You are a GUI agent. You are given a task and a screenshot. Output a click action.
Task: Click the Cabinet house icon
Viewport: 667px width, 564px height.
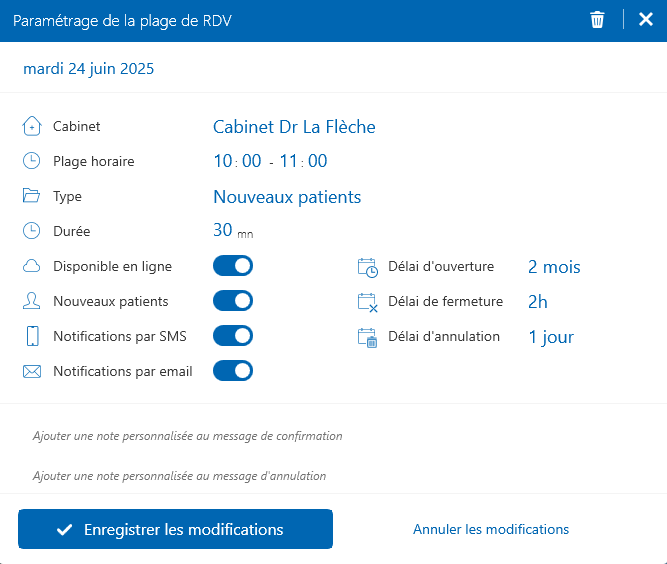(x=32, y=127)
